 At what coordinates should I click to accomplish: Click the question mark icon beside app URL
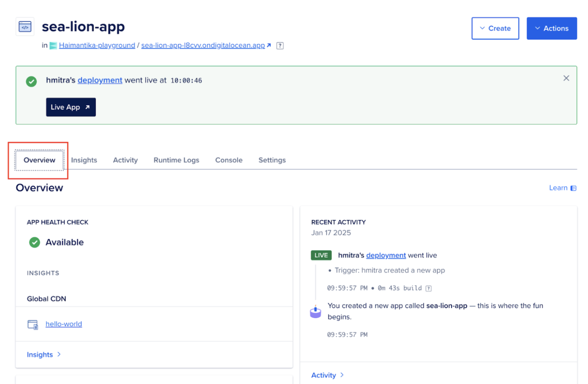tap(280, 46)
